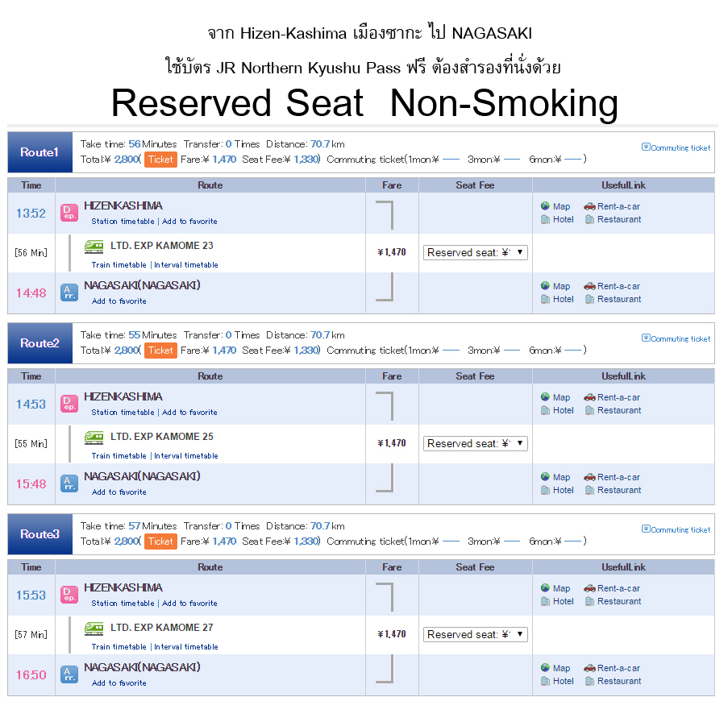This screenshot has height=722, width=728.
Task: Select the Route3 blue header tab
Action: click(40, 534)
